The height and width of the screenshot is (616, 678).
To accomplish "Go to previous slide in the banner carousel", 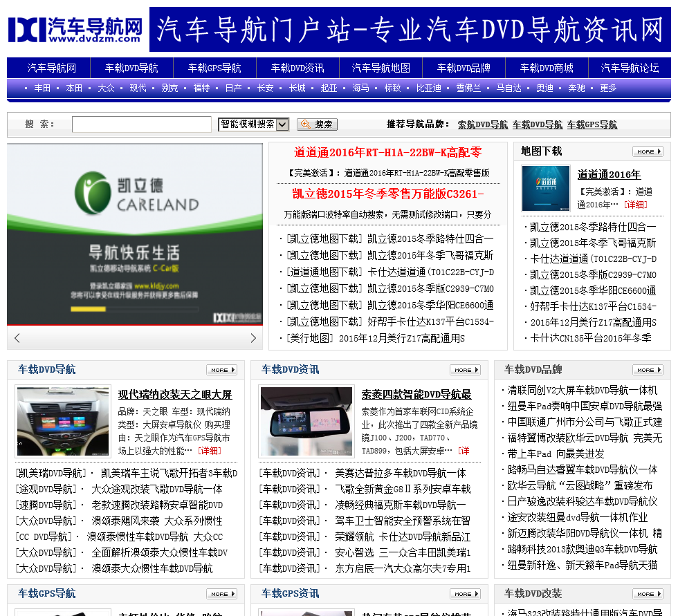I will pyautogui.click(x=17, y=338).
